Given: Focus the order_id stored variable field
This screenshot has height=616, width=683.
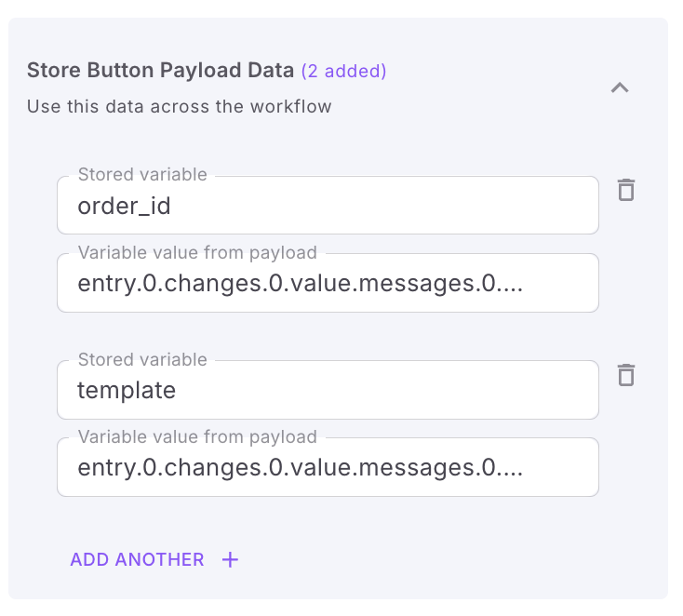Looking at the screenshot, I should point(328,206).
